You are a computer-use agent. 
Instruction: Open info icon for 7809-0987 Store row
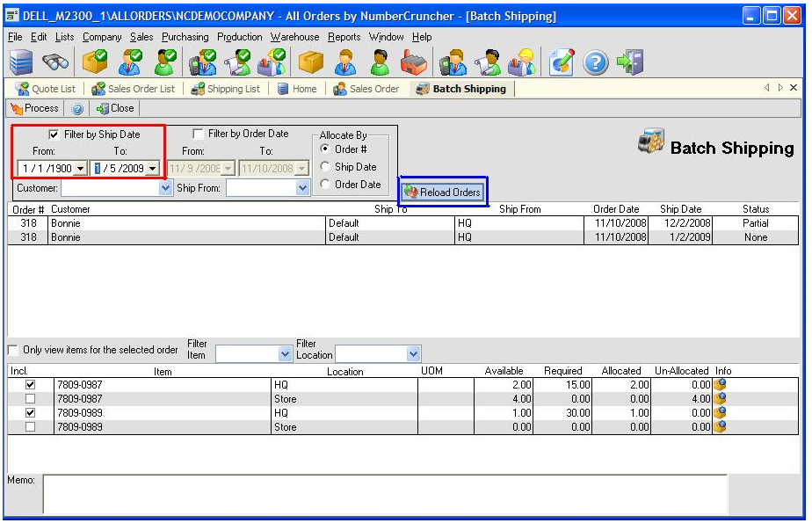[x=720, y=398]
